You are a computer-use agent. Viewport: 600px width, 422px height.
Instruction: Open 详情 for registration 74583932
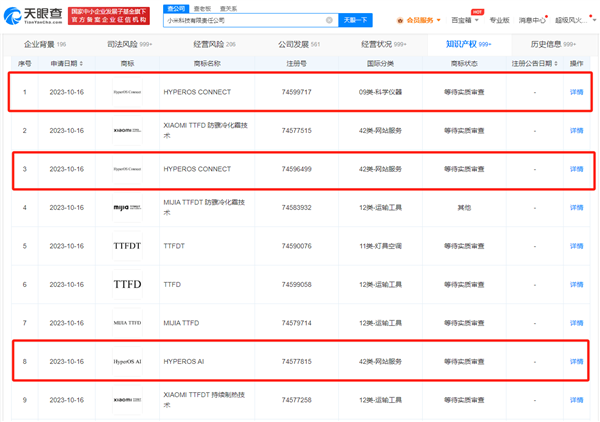coord(576,208)
